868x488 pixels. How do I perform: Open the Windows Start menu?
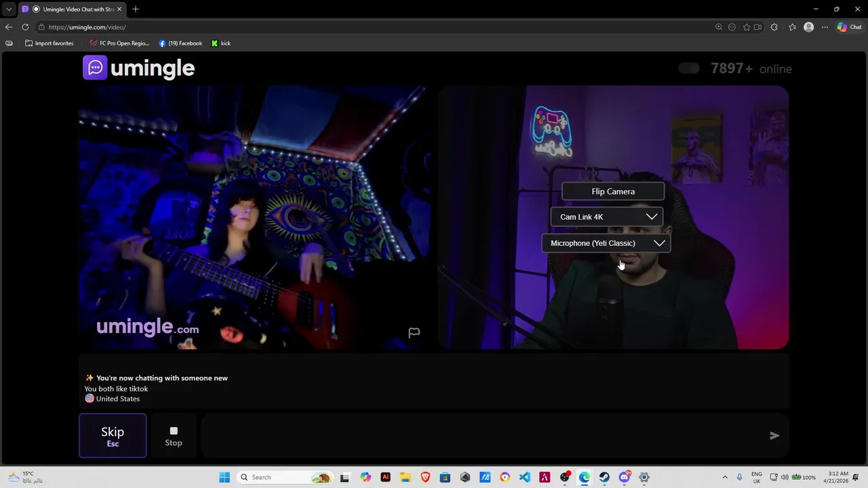[224, 477]
